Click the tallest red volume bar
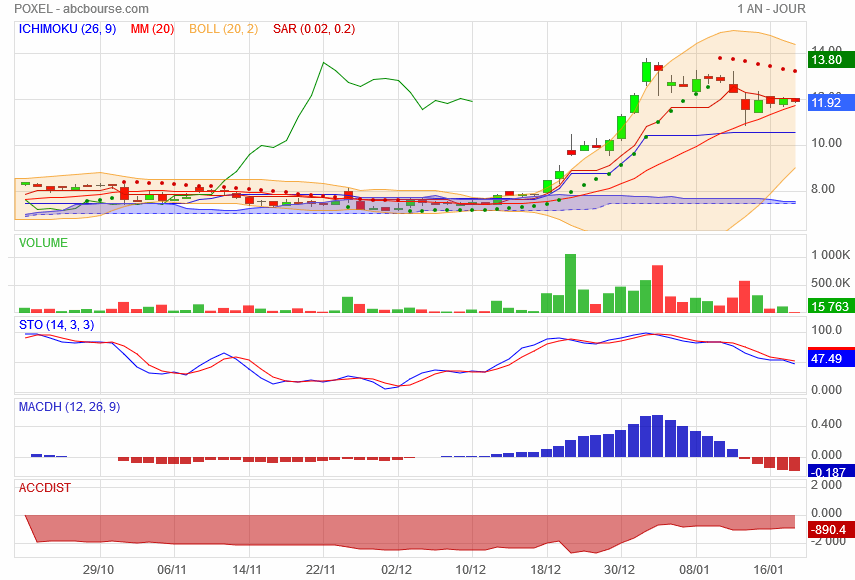Viewport: 855px width, 580px height. pyautogui.click(x=657, y=289)
